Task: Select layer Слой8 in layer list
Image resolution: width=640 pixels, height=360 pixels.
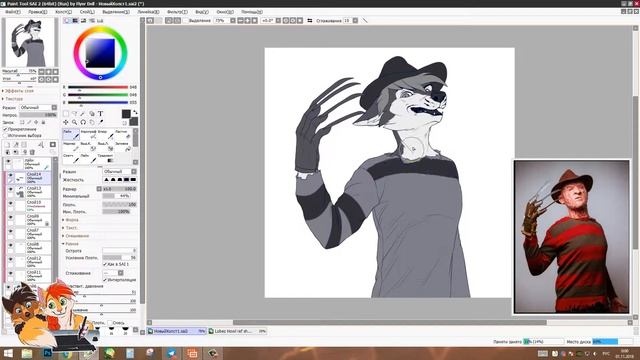Action: pyautogui.click(x=34, y=248)
